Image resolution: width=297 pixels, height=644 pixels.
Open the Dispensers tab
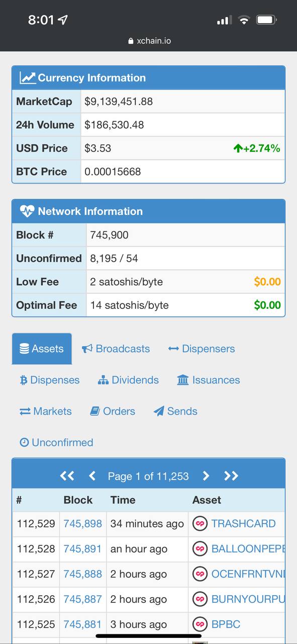coord(202,349)
